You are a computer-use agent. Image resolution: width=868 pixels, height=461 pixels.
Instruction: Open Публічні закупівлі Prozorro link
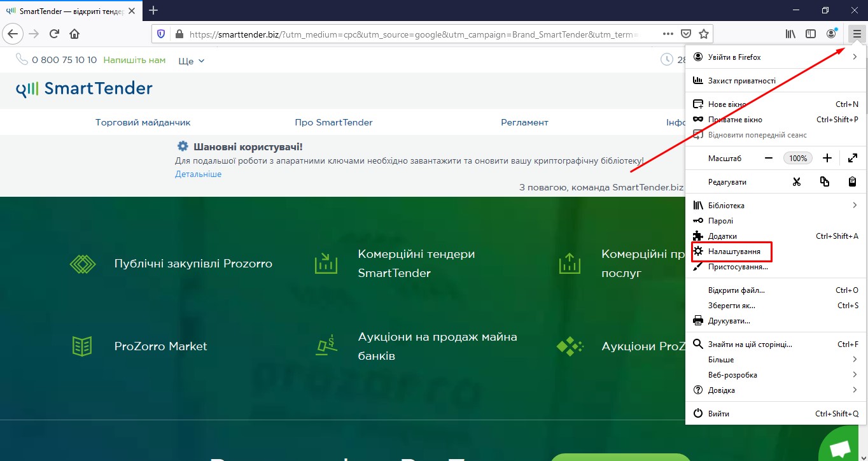pyautogui.click(x=193, y=264)
